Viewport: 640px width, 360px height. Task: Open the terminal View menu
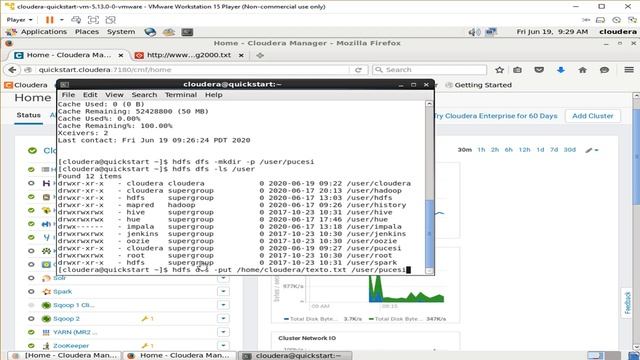[x=114, y=95]
